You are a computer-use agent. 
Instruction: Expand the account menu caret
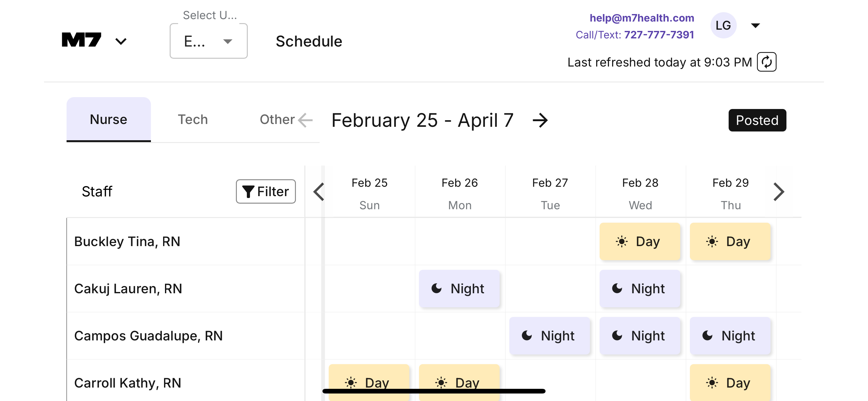(755, 26)
